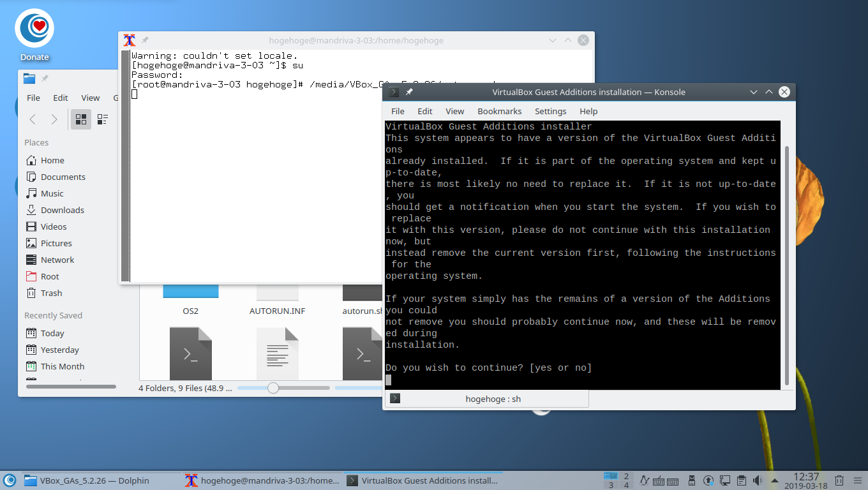Image resolution: width=868 pixels, height=490 pixels.
Task: Switch to virtual desktop 2
Action: (627, 476)
